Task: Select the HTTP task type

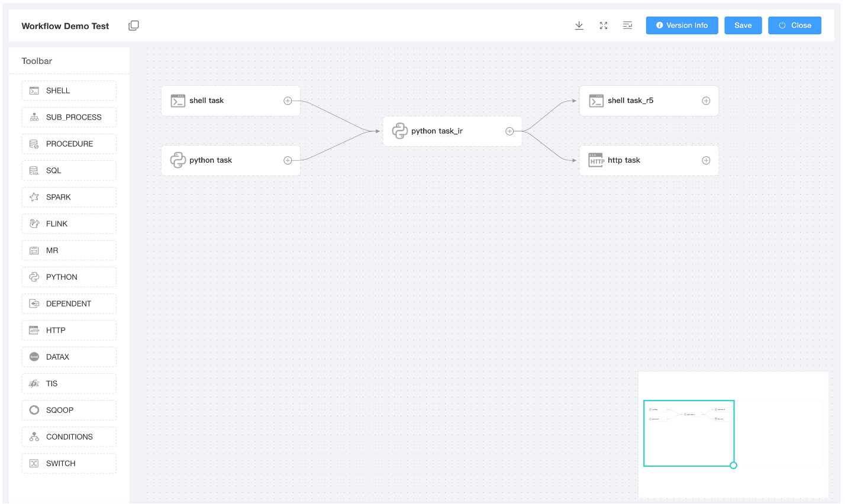Action: click(69, 329)
